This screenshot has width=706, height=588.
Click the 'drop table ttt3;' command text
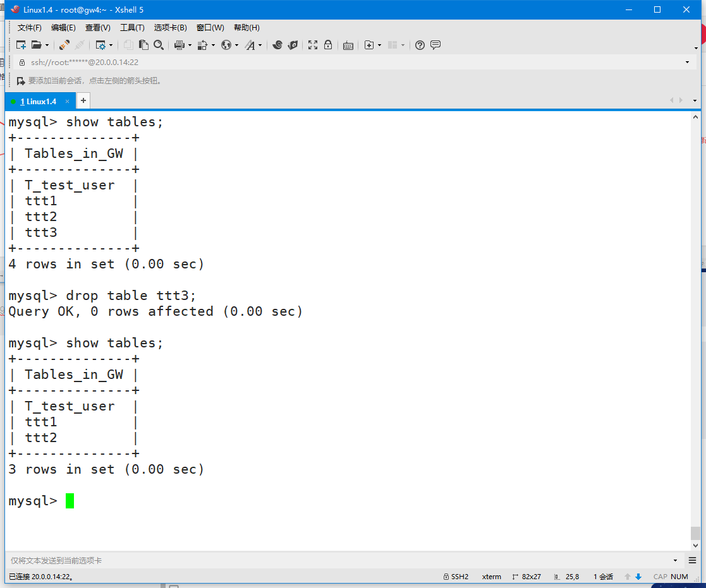131,296
